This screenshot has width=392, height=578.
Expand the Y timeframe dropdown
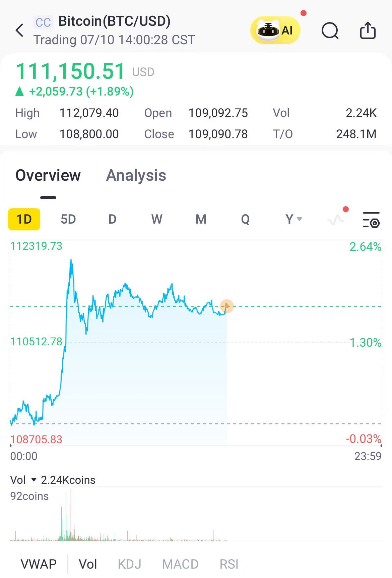293,219
